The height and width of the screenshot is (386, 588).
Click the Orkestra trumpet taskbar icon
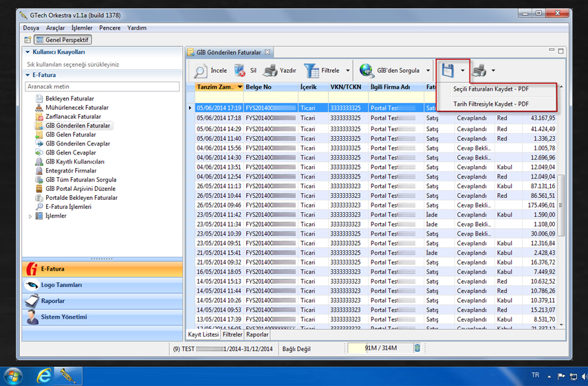pos(68,376)
